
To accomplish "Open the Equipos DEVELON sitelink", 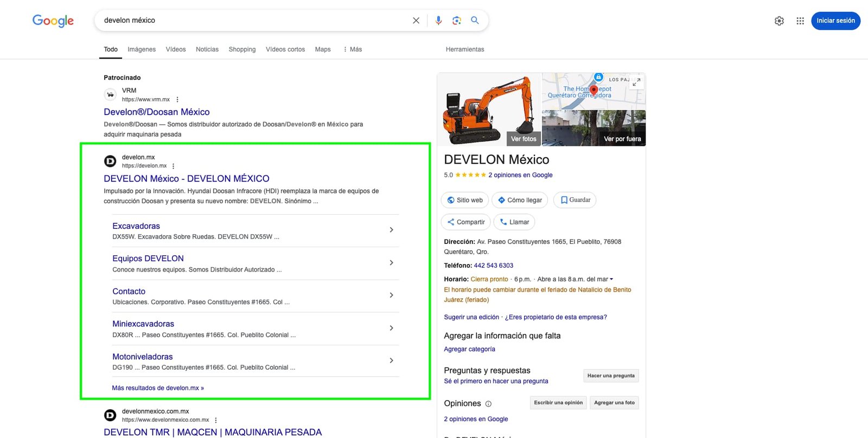I will click(148, 259).
